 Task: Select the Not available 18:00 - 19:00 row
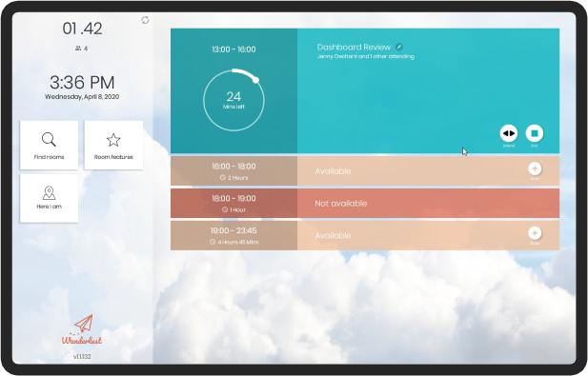tap(365, 204)
